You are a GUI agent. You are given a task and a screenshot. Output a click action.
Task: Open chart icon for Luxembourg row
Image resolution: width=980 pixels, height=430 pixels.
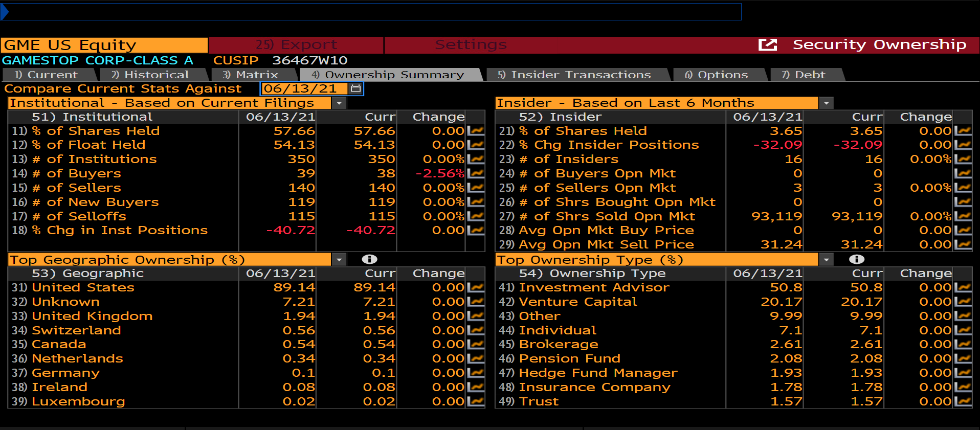tap(476, 402)
